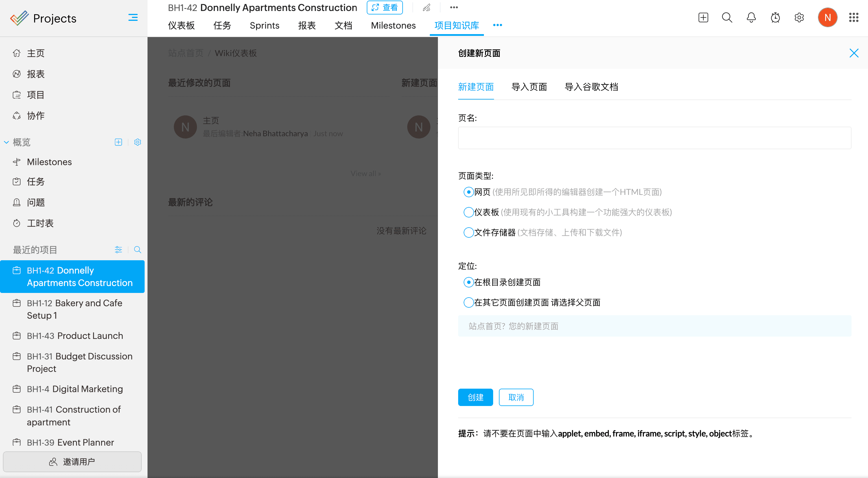Click the 创建 button

pos(476,398)
